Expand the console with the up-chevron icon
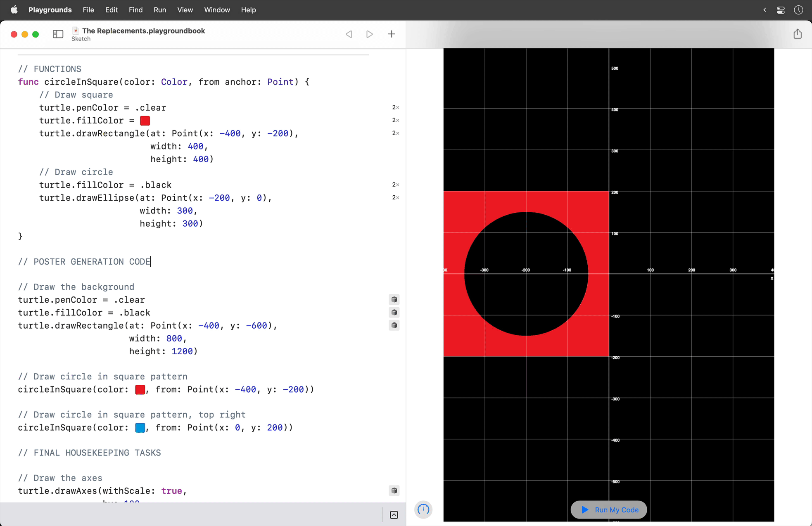812x526 pixels. tap(394, 515)
